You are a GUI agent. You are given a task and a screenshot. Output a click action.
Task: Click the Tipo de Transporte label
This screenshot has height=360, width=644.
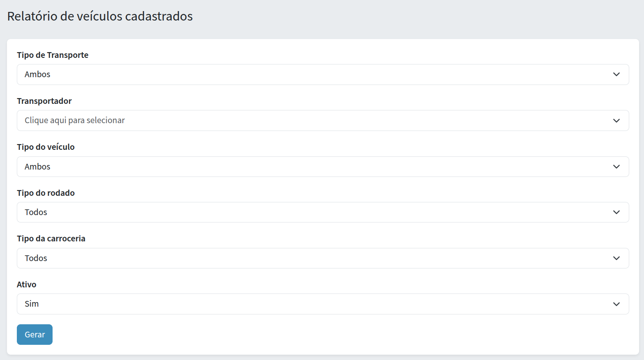tap(53, 55)
